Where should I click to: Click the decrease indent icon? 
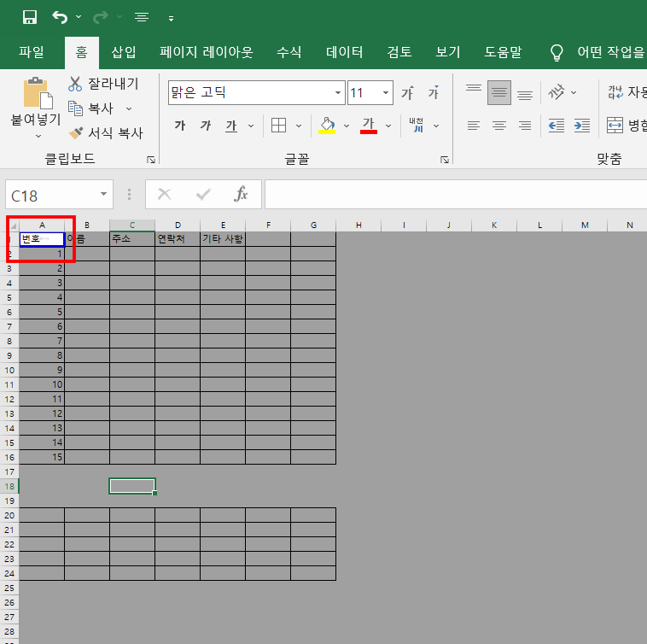(557, 126)
